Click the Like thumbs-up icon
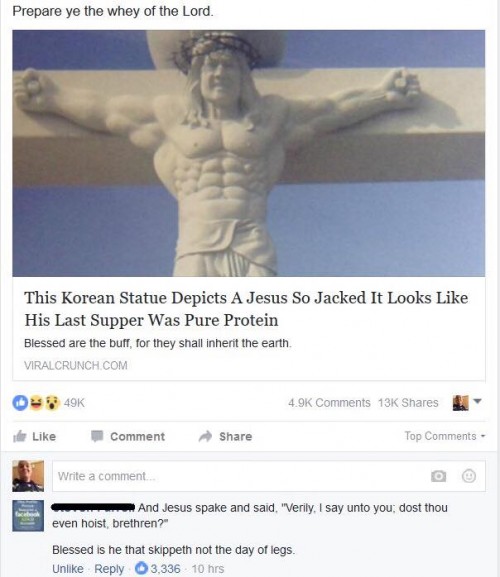This screenshot has width=500, height=577. (20, 436)
